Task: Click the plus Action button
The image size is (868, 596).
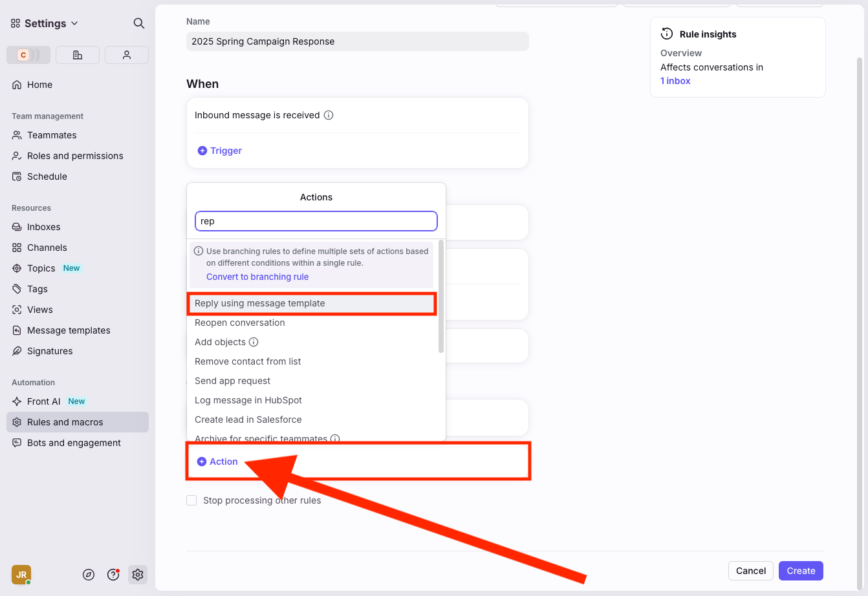Action: [x=218, y=462]
